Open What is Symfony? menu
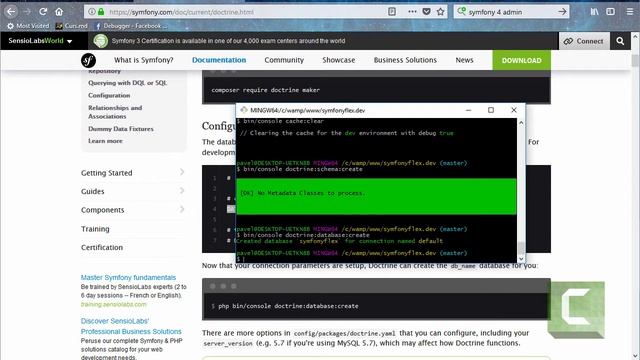Screen dimensions: 640x360 [144, 60]
